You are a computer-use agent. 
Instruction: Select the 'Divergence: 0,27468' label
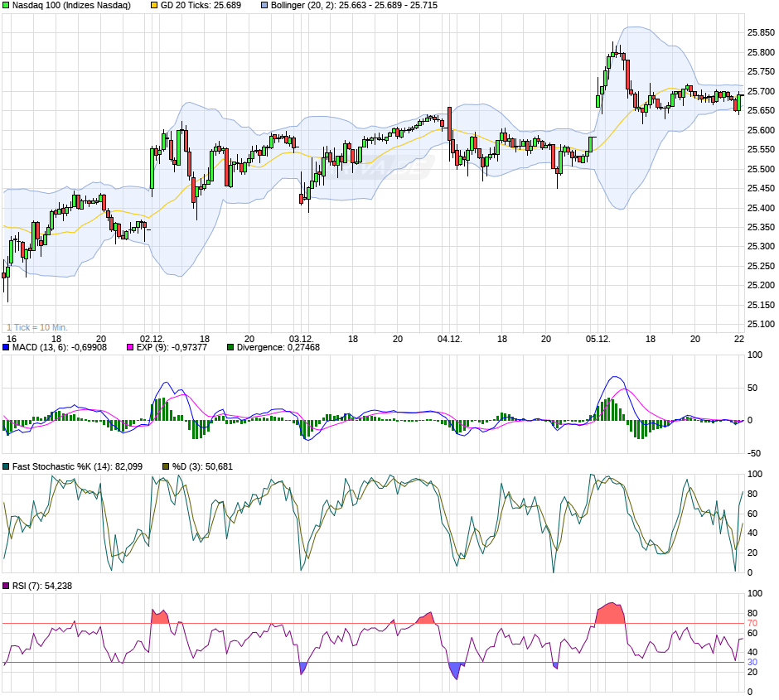point(278,348)
